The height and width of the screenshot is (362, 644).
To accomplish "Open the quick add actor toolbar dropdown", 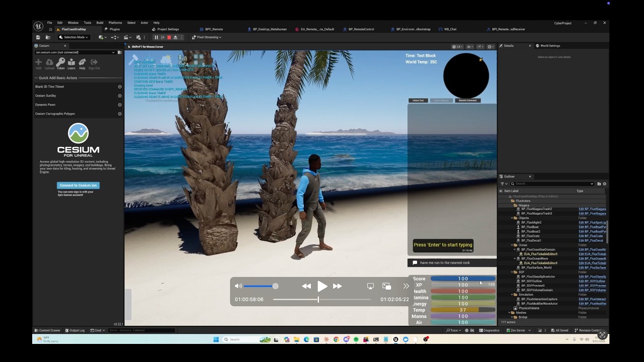I will (102, 37).
